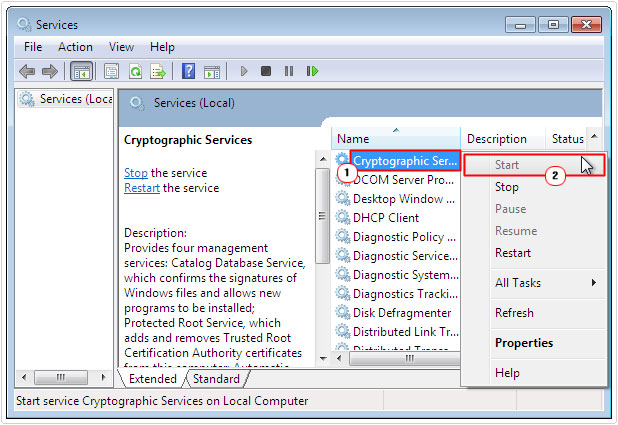Click the Services icon in the title bar
The height and width of the screenshot is (425, 618).
[24, 24]
